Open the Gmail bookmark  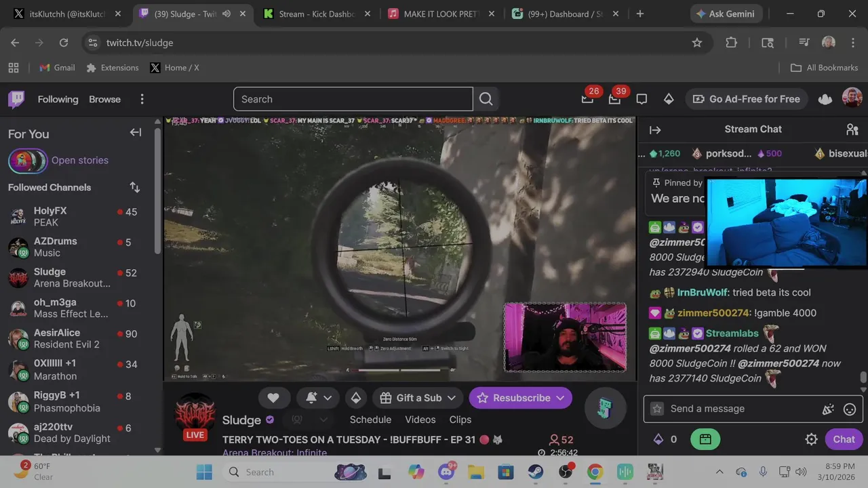coord(57,68)
